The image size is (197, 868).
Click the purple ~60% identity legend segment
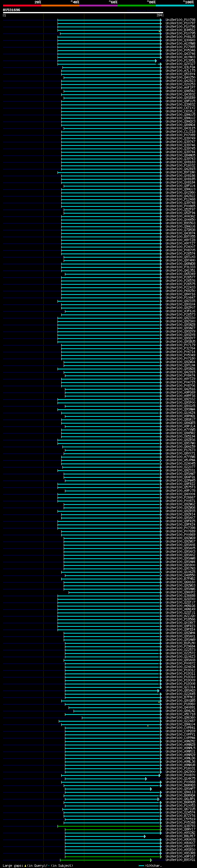[x=99, y=6]
